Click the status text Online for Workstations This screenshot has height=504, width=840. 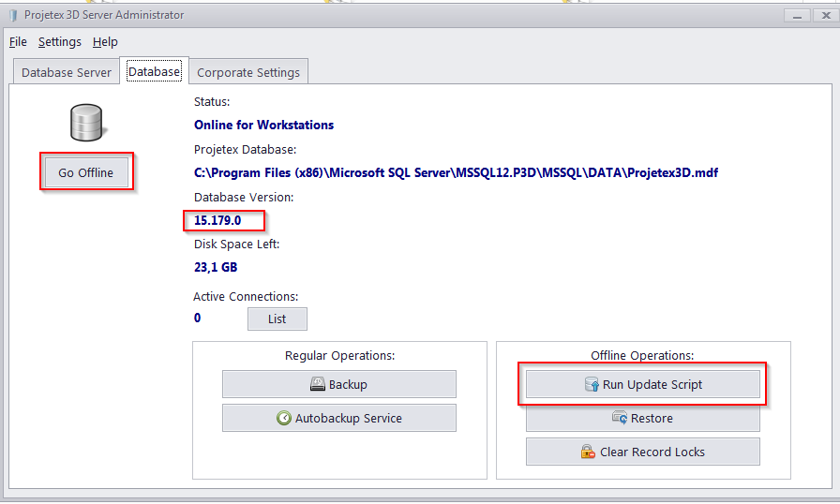coord(263,125)
